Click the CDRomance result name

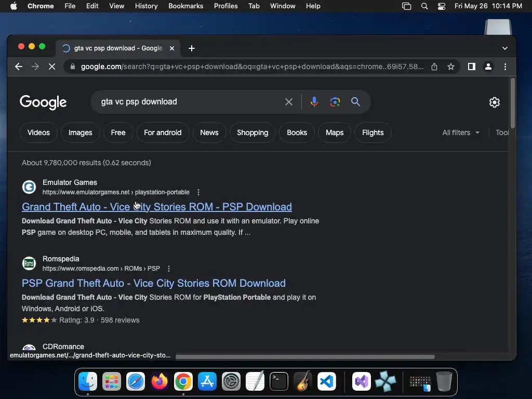63,347
